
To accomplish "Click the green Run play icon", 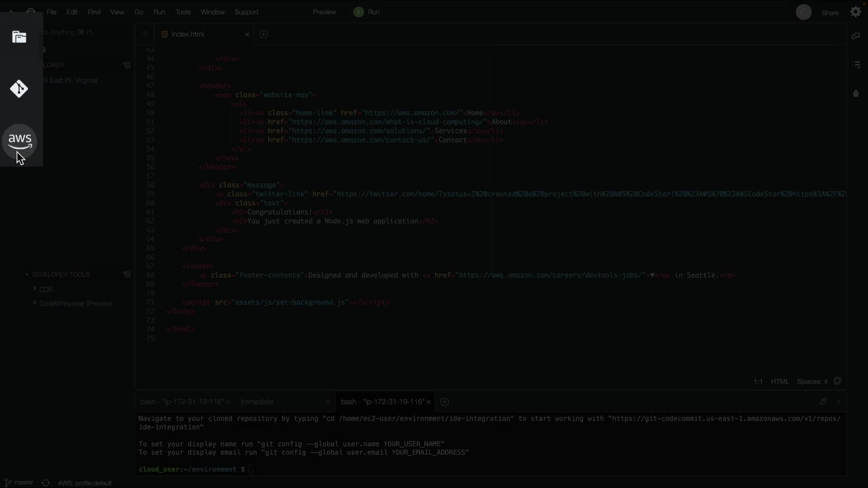I will coord(359,12).
